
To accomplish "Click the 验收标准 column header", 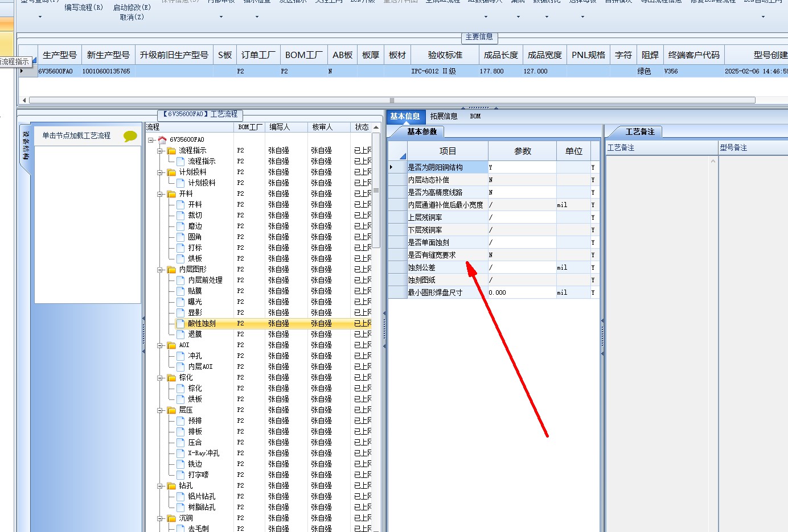I will [x=445, y=55].
